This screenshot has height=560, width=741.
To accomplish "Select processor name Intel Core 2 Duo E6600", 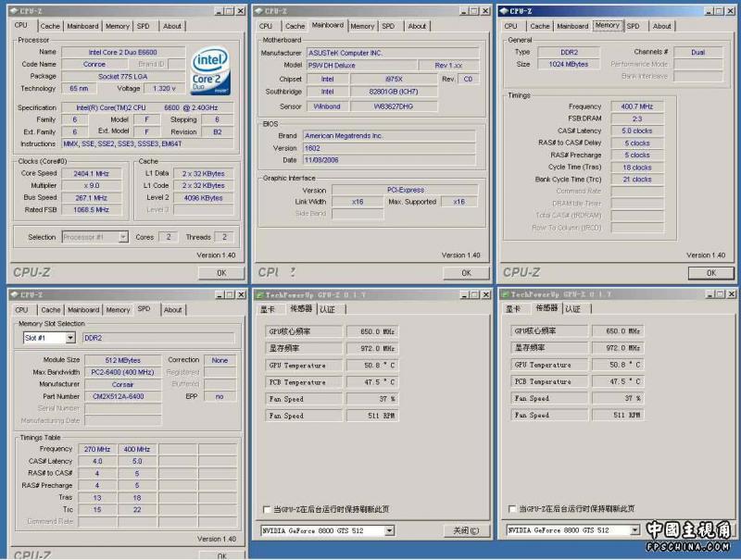I will tap(123, 53).
